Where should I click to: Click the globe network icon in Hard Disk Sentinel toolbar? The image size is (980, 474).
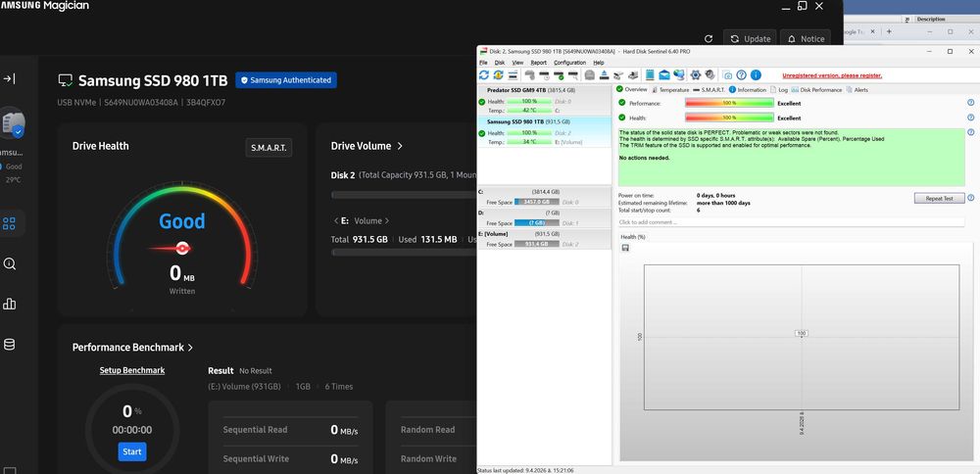point(679,75)
